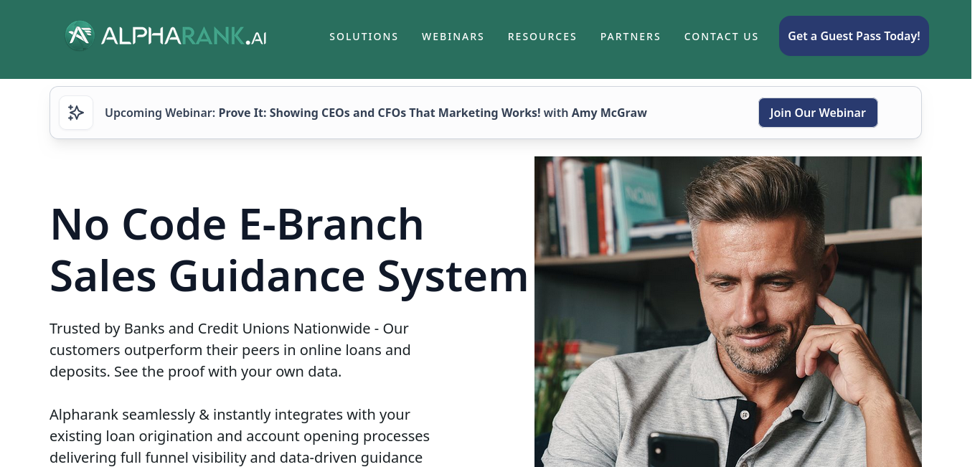The width and height of the screenshot is (980, 467).
Task: Click the Alpharank circular logo emblem
Action: [x=80, y=36]
